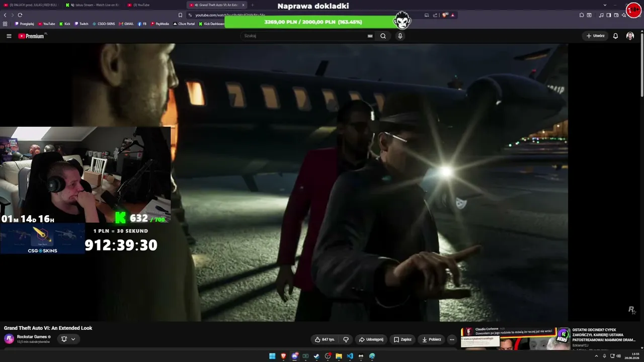Open the Windows Start menu
Image resolution: width=644 pixels, height=362 pixels.
(272, 356)
